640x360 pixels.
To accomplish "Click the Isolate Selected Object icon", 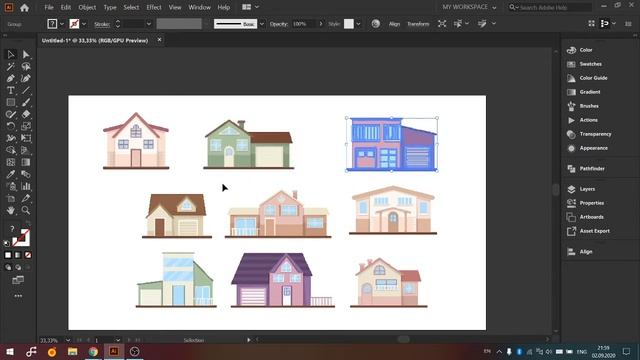I will pyautogui.click(x=442, y=24).
